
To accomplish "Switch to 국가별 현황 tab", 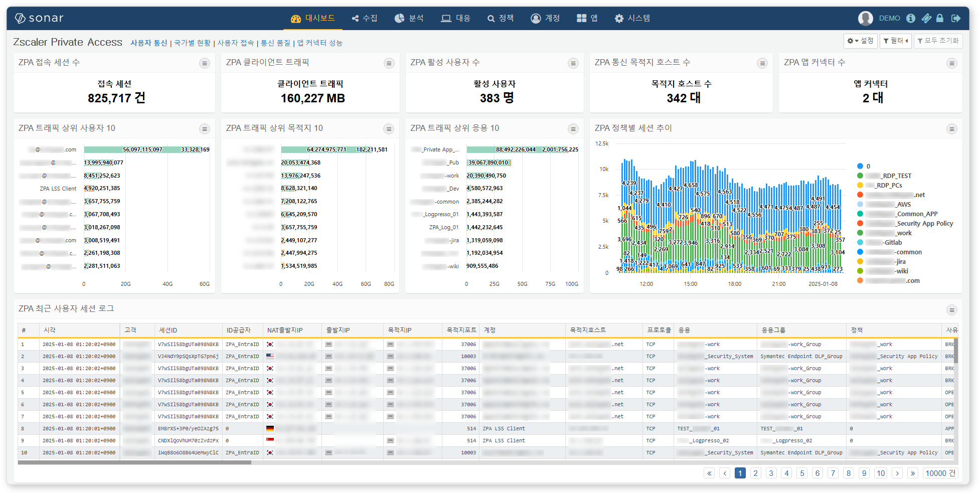I will tap(193, 43).
